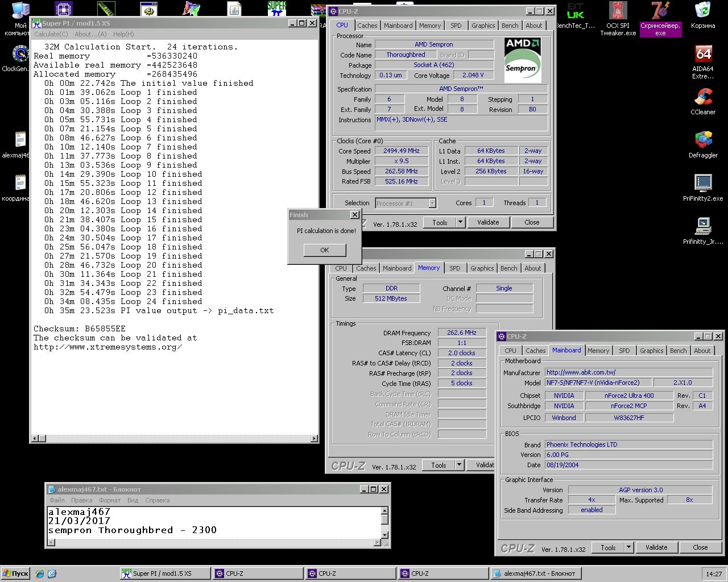
Task: Switch to Super PI / mod1.5 XS taskbar button
Action: [165, 573]
